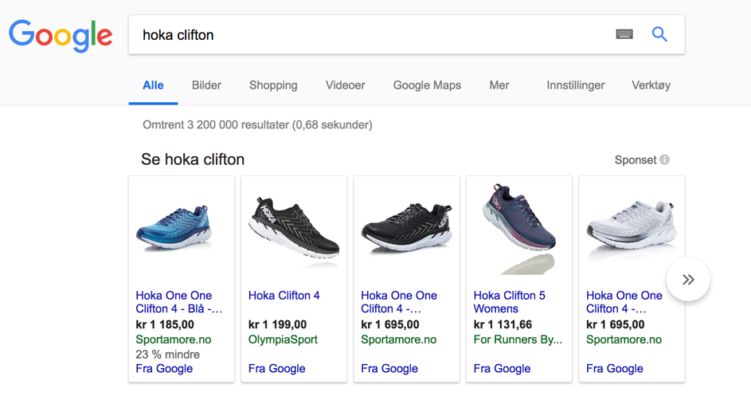Image resolution: width=751 pixels, height=400 pixels.
Task: Open the on-screen keyboard icon
Action: [x=624, y=34]
